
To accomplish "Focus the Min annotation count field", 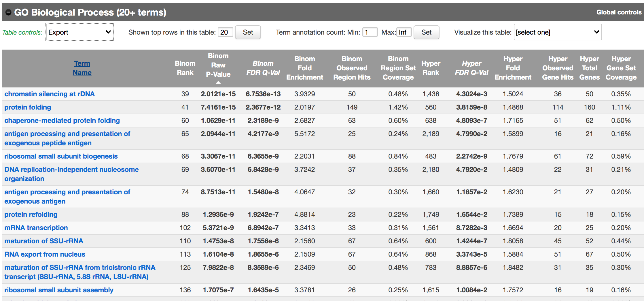I will pyautogui.click(x=370, y=32).
